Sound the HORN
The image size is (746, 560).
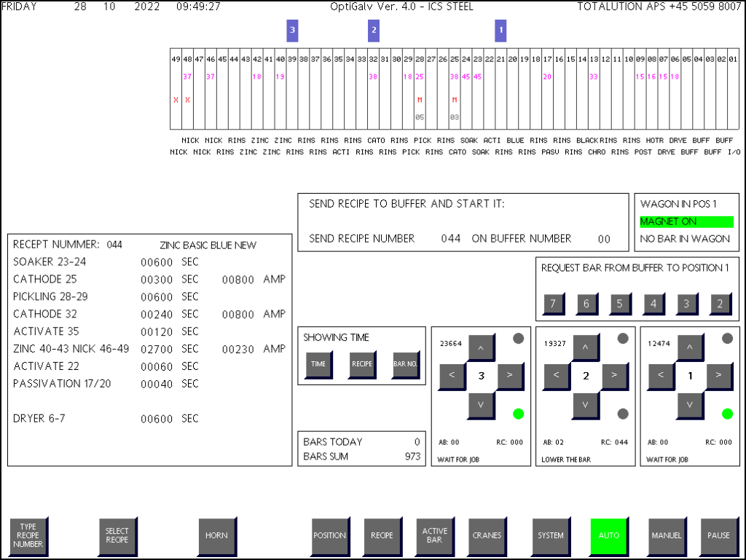coord(217,536)
